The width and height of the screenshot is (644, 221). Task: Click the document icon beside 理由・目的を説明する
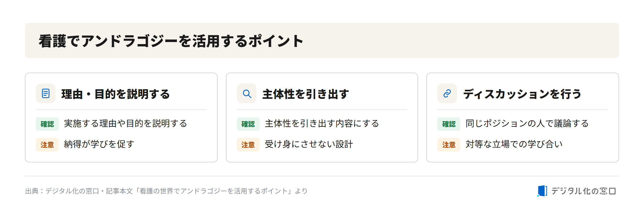(46, 93)
